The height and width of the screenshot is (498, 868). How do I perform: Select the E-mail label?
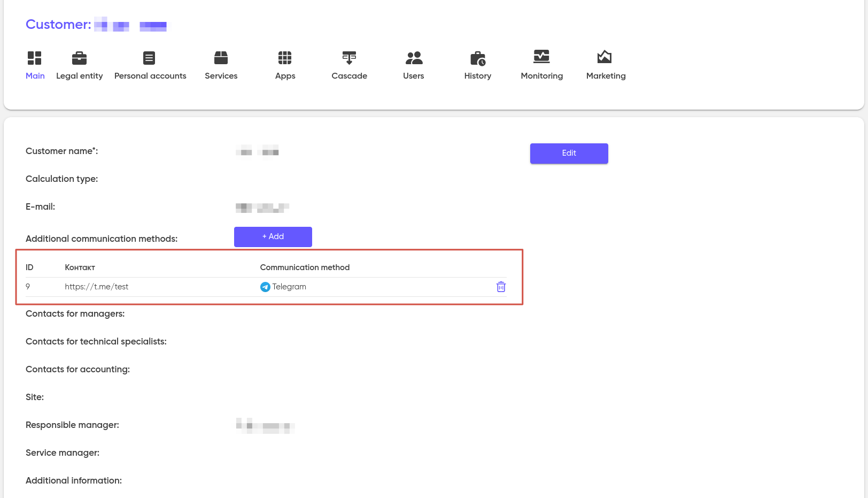pyautogui.click(x=41, y=207)
